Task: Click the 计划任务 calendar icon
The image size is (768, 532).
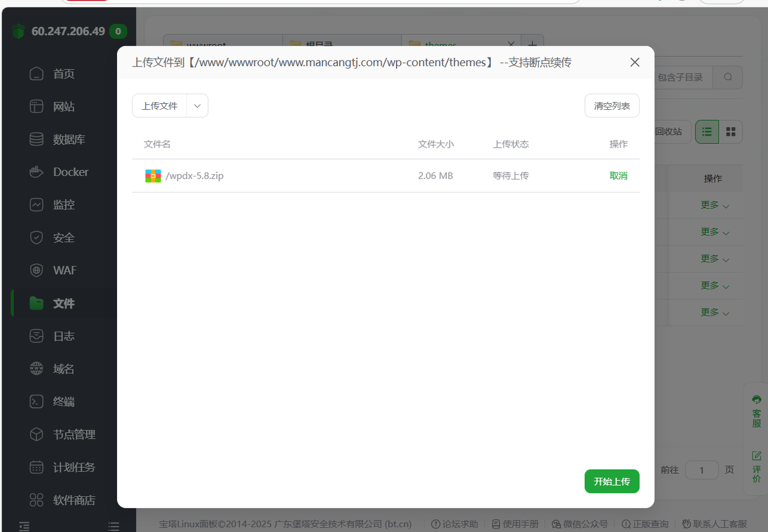Action: click(37, 467)
